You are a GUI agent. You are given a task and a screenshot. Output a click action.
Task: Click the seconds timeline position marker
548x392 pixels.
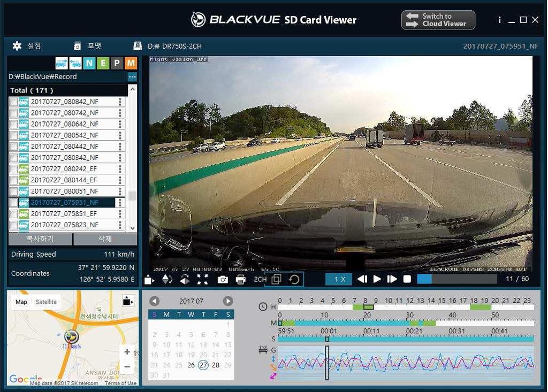pos(327,339)
